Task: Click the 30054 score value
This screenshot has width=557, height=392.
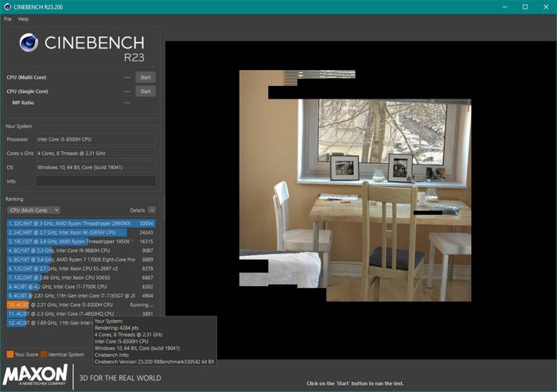Action: [146, 223]
